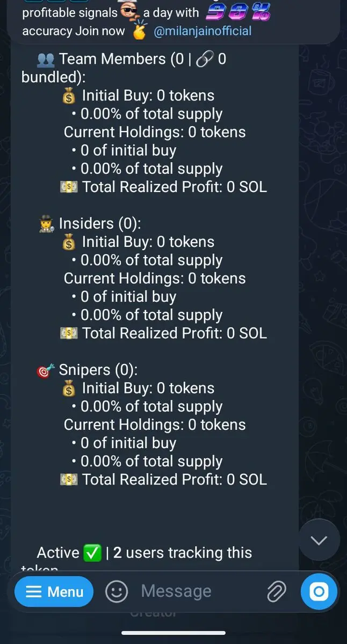The width and height of the screenshot is (347, 644).
Task: Tap the blue camera button
Action: (x=319, y=592)
